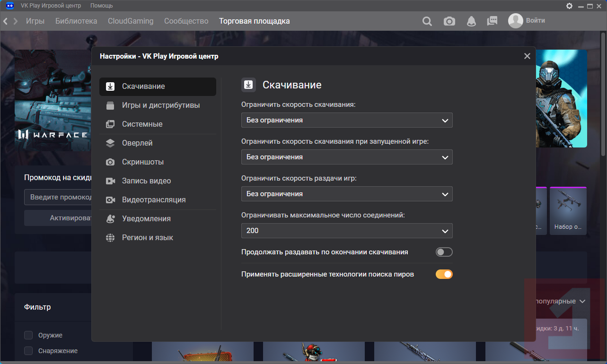
Task: Enable Продолжать раздавать по окончании скачивания switch
Action: [x=444, y=252]
